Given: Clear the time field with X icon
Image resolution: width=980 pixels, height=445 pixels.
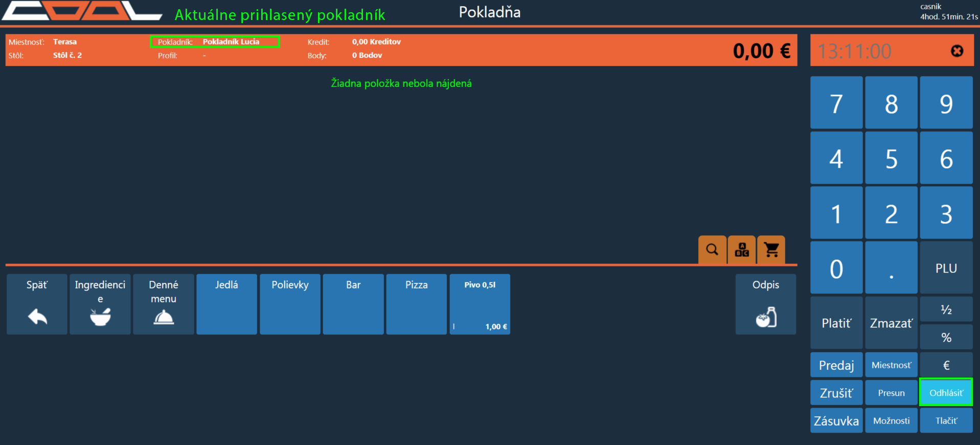Looking at the screenshot, I should click(x=956, y=51).
